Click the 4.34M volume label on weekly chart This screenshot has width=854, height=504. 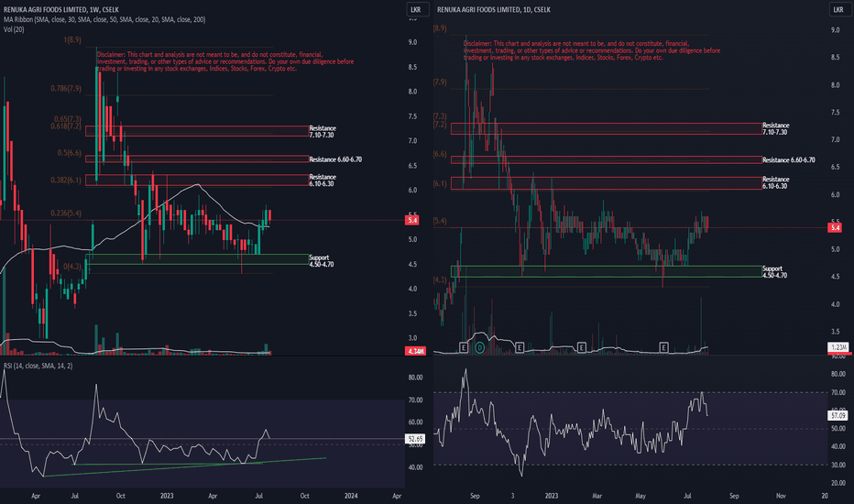pyautogui.click(x=416, y=352)
